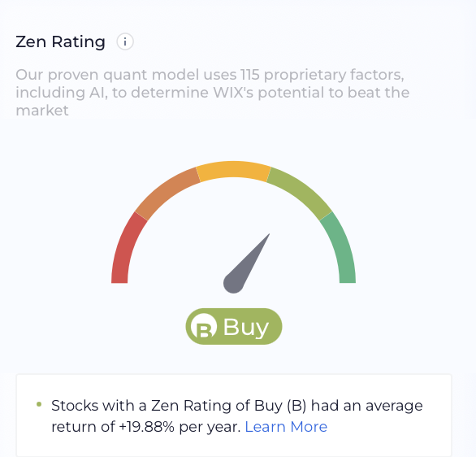Open the Zen Rating info icon

(x=125, y=41)
